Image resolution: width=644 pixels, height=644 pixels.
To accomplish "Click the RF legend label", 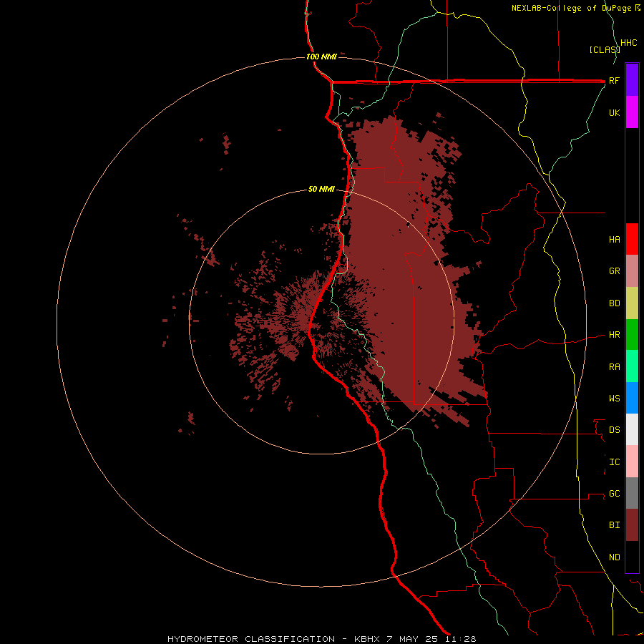I will 614,80.
